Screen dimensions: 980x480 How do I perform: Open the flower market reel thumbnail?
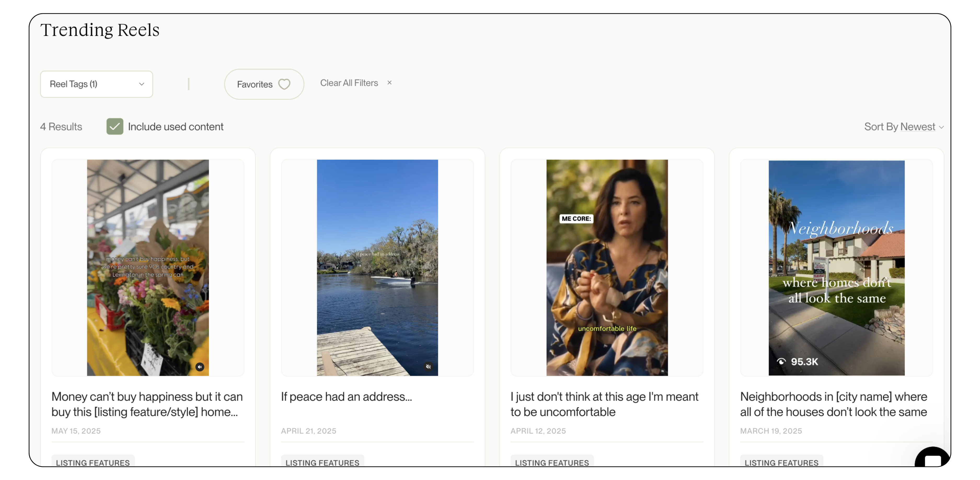[148, 268]
